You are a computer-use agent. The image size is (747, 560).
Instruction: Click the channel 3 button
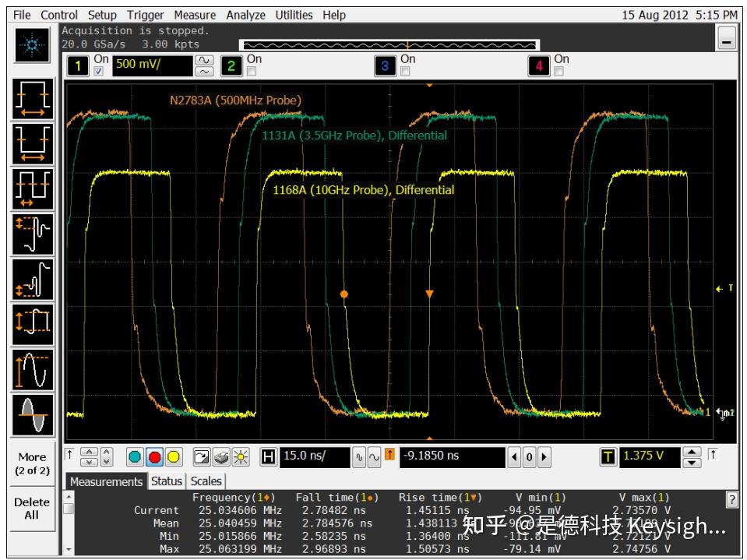[385, 66]
